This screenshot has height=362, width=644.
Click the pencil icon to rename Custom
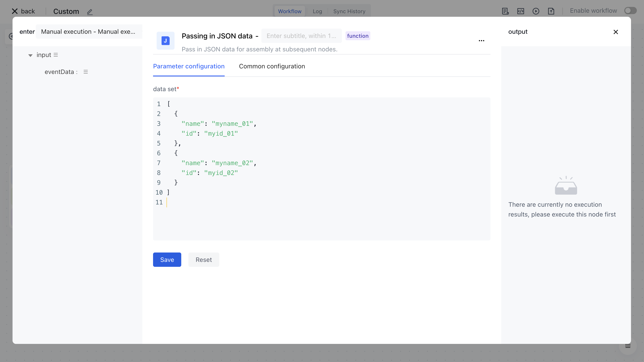tap(90, 12)
